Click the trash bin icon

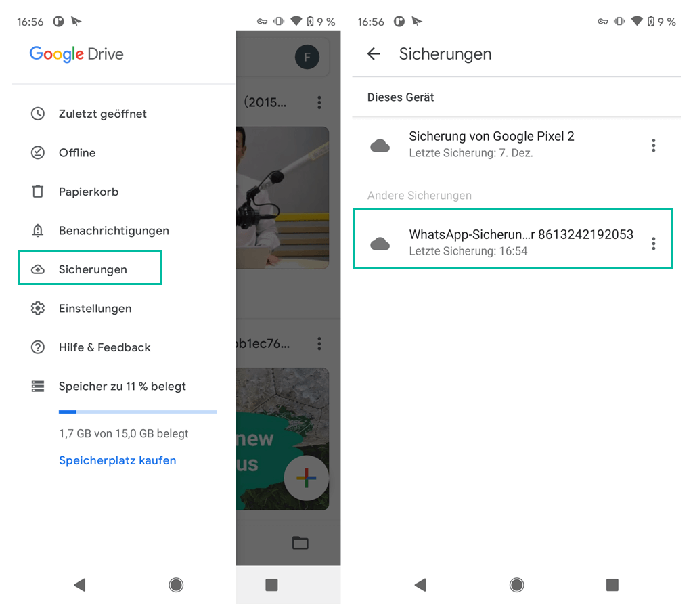pos(38,192)
